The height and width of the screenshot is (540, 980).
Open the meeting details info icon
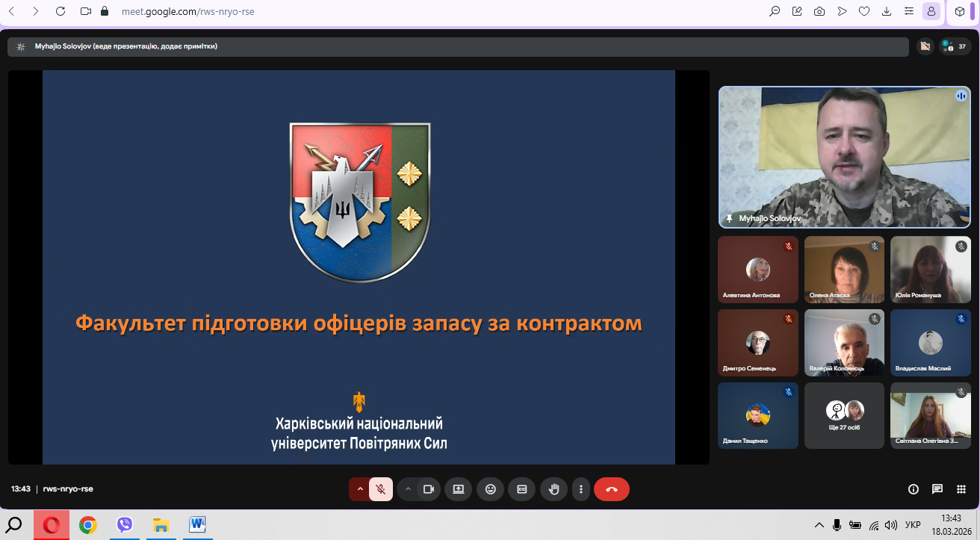(x=913, y=489)
